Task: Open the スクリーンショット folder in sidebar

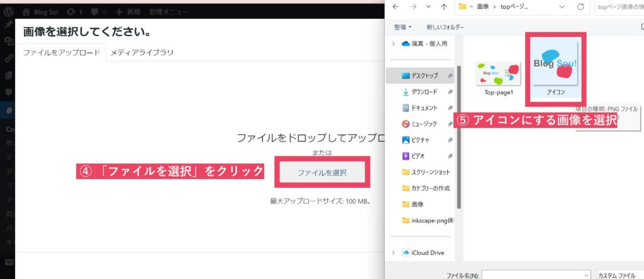Action: pos(431,172)
